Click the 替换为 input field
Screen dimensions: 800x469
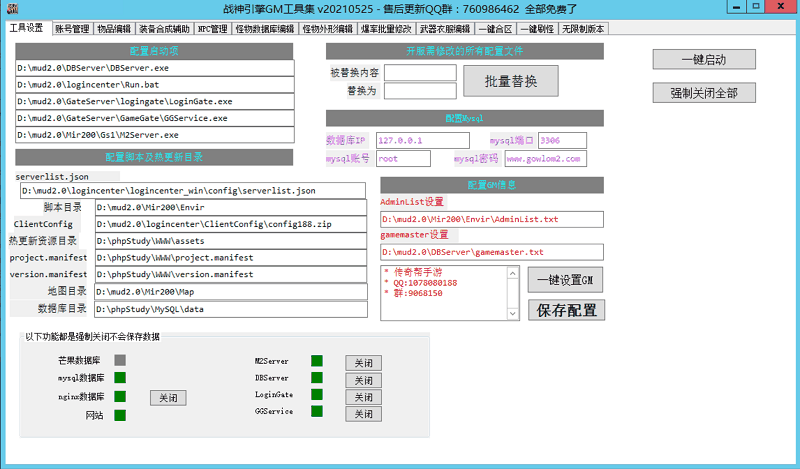tap(420, 91)
